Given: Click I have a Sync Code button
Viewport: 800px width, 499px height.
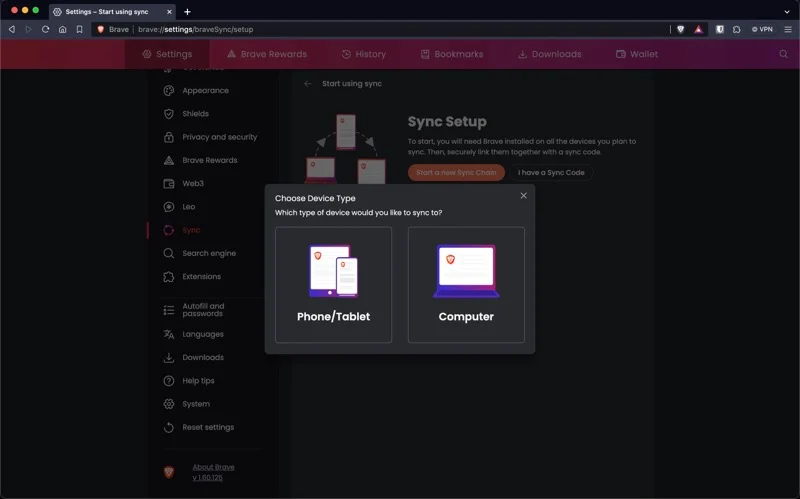Looking at the screenshot, I should pos(551,172).
